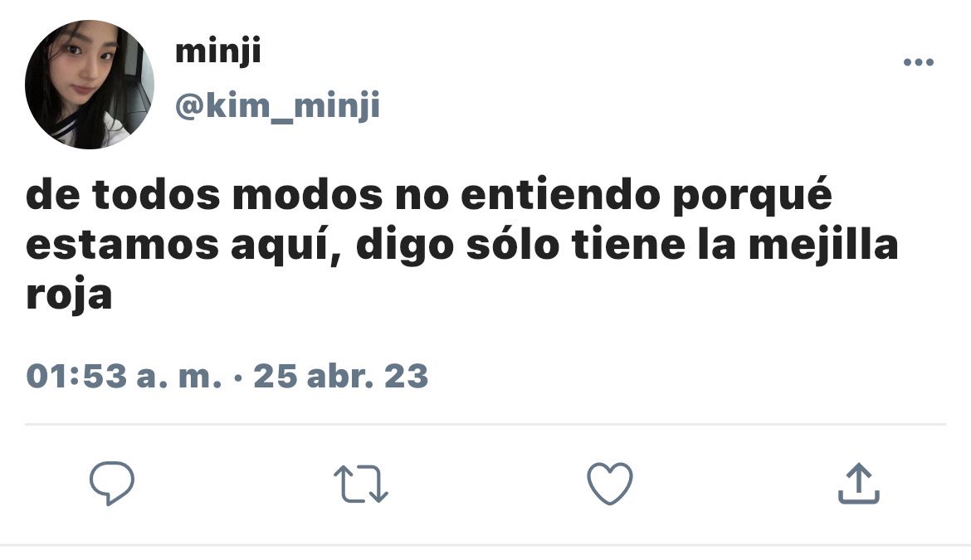971x560 pixels.
Task: Retweet this post using the arrows icon
Action: tap(361, 484)
